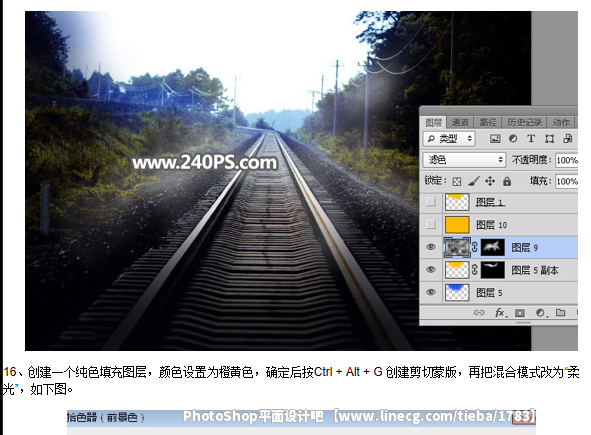Select the 图层 1 thumbnail
This screenshot has width=591, height=435.
coord(457,202)
